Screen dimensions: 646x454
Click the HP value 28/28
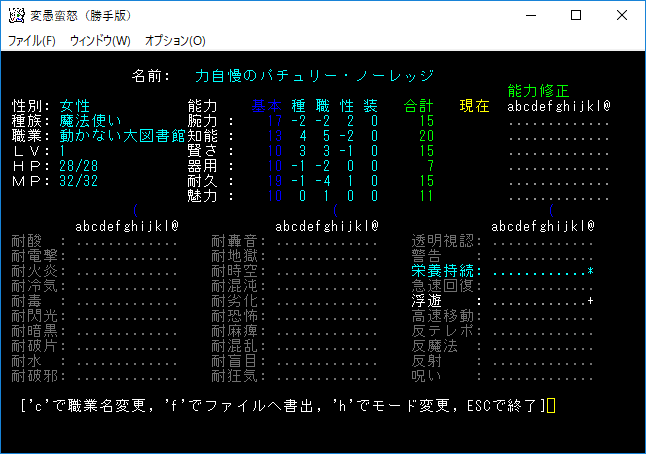coord(78,166)
